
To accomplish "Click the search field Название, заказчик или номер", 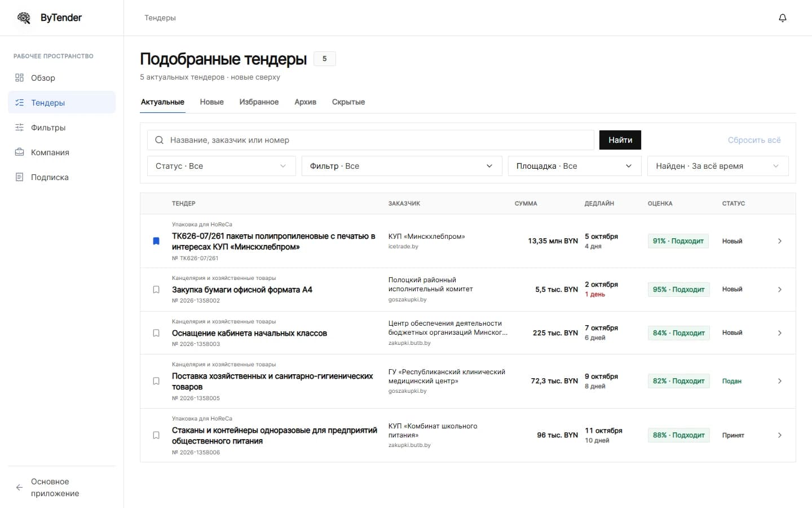I will pos(370,140).
